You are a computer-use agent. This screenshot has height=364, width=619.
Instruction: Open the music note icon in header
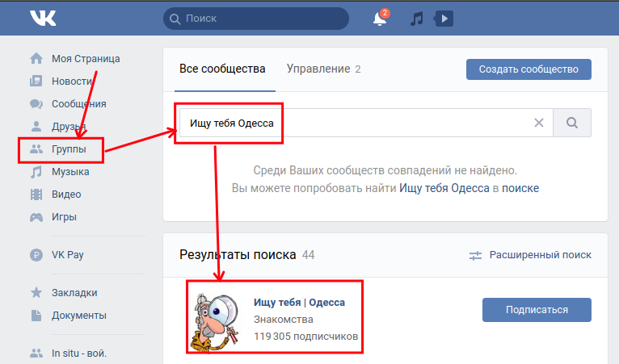416,18
